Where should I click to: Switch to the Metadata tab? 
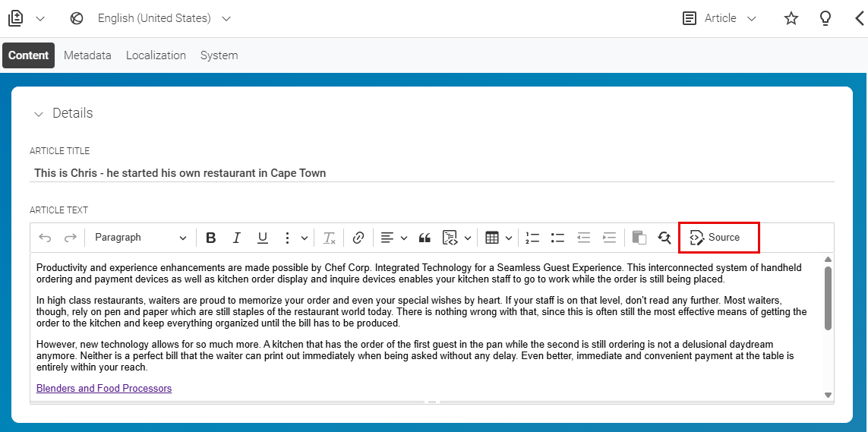(87, 55)
